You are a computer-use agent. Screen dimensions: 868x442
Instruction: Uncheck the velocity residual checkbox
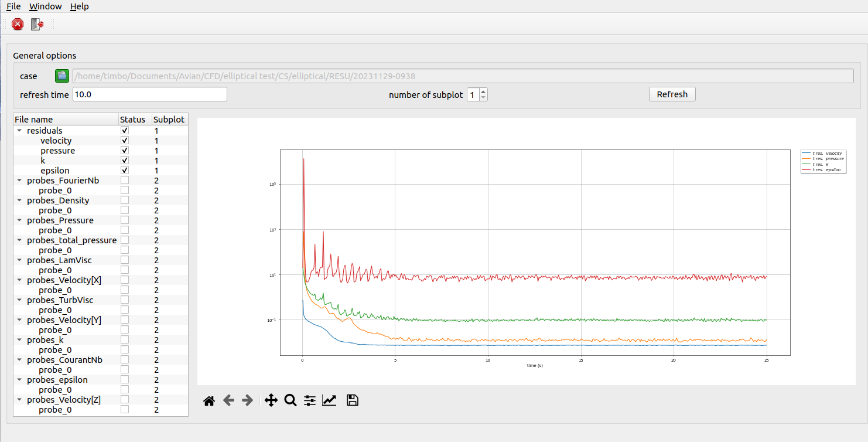pyautogui.click(x=124, y=141)
